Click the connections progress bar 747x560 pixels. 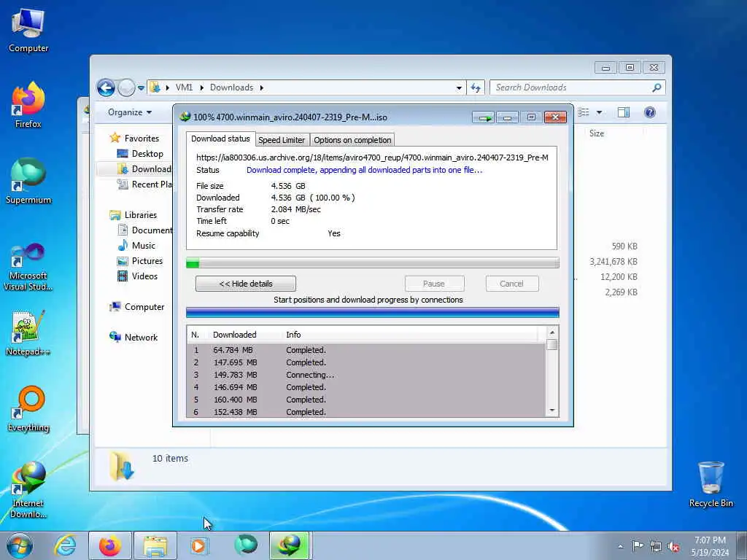click(x=373, y=313)
